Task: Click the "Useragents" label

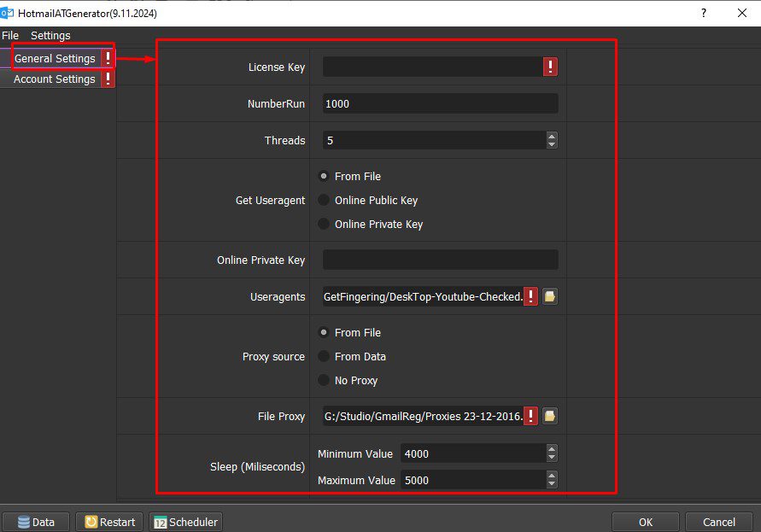Action: tap(278, 297)
